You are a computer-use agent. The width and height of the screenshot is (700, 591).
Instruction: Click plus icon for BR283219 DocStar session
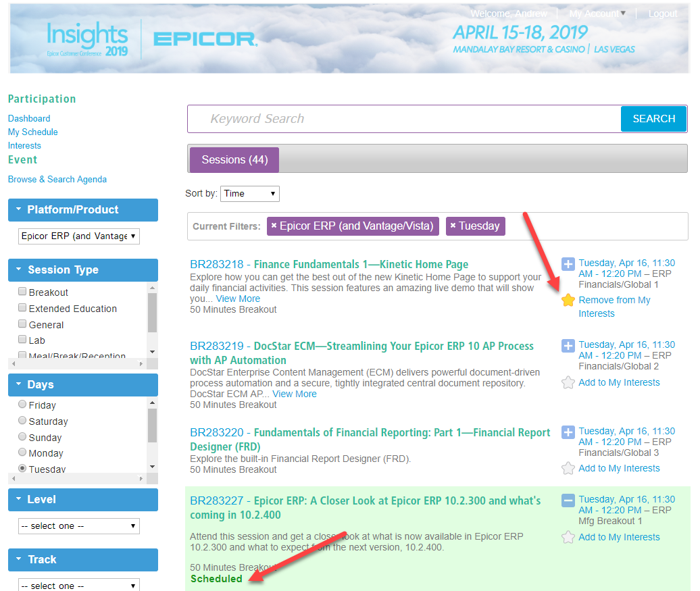568,346
